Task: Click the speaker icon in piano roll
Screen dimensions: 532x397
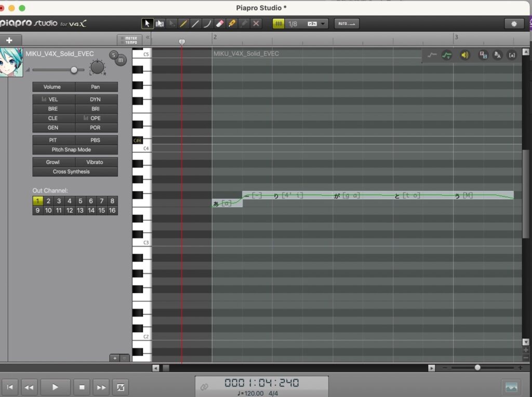Action: coord(464,55)
